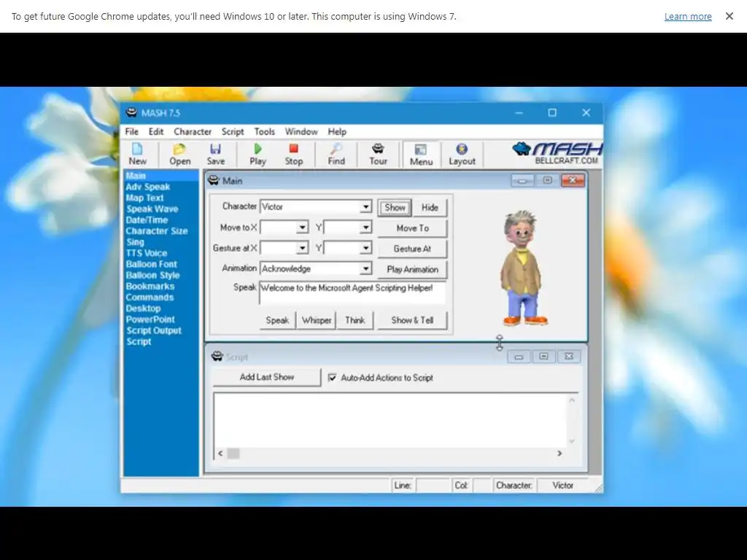Click the MASH 7.5 title bar icon
The image size is (747, 560).
click(131, 112)
